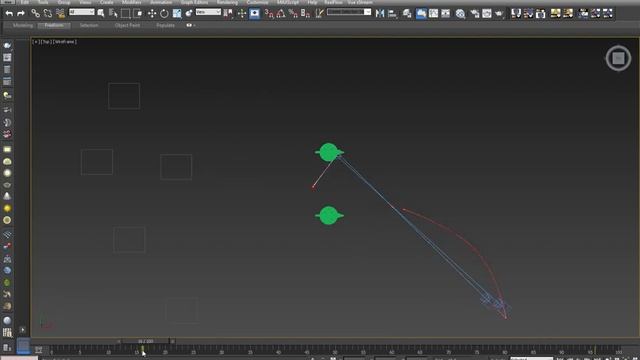Choose the Rectangular Selection Region tool

point(125,14)
